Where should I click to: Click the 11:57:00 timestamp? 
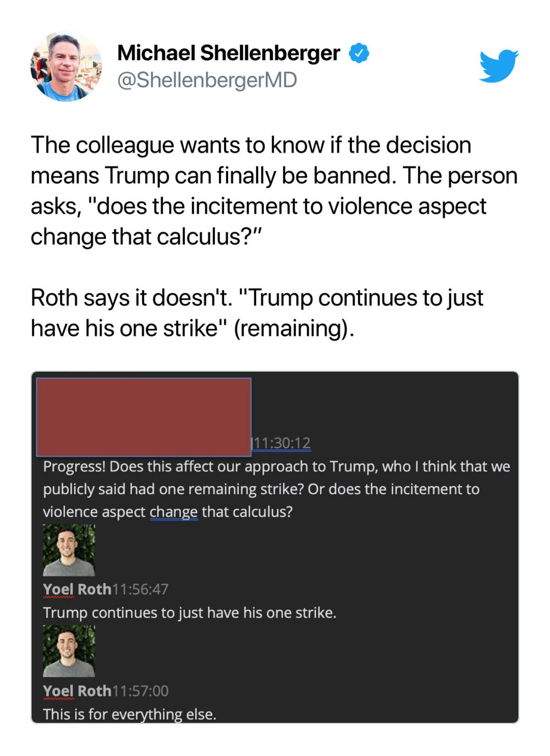[x=140, y=690]
